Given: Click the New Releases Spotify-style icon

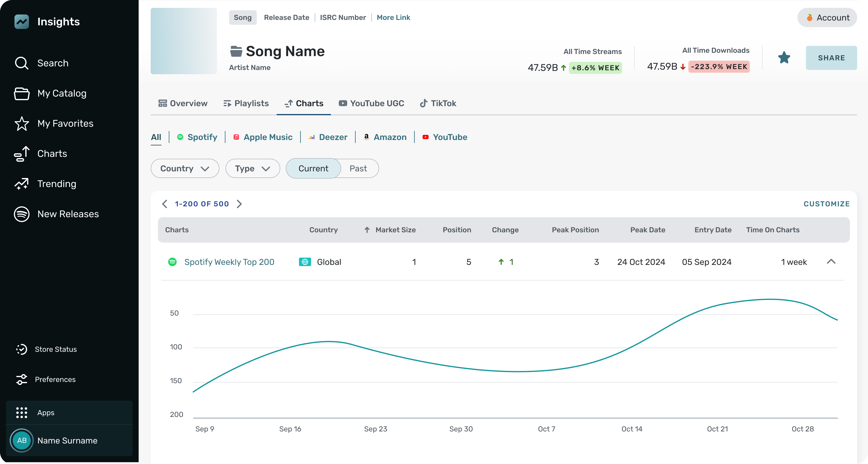Looking at the screenshot, I should click(22, 214).
